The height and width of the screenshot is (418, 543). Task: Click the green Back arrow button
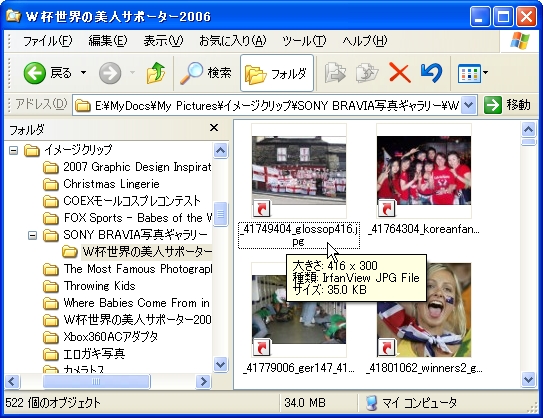click(x=35, y=73)
